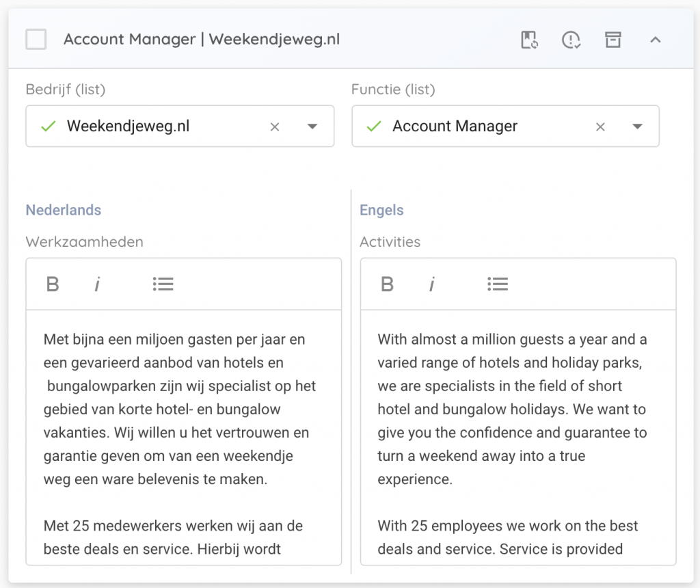Click the alert checkmark icon in header

(571, 40)
